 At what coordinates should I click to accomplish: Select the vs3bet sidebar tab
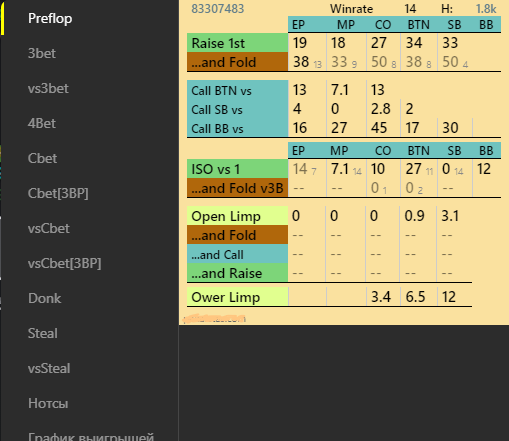[x=48, y=88]
